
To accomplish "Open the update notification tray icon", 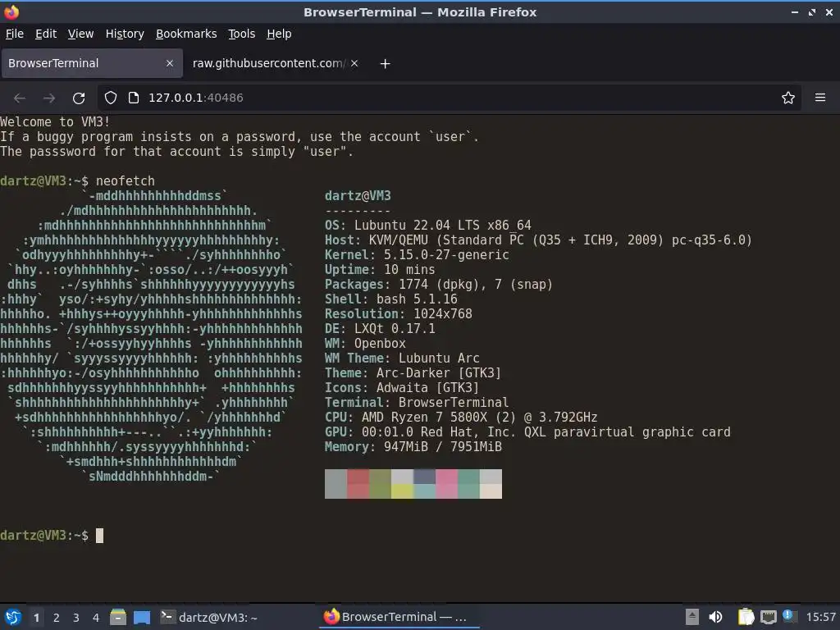I will pyautogui.click(x=788, y=616).
